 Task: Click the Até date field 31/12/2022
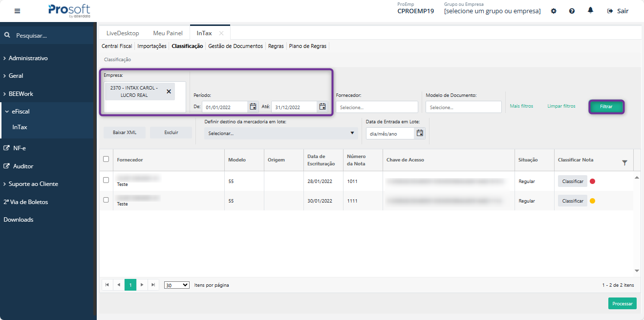pos(294,107)
